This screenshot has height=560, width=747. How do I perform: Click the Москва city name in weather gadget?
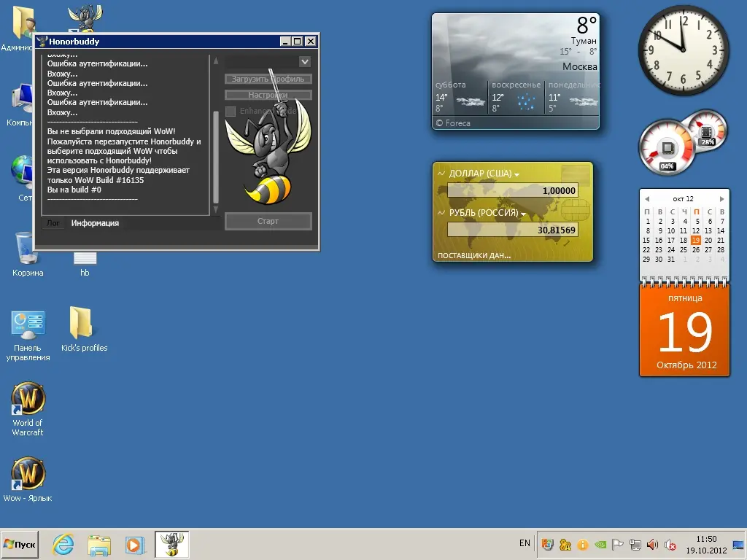pyautogui.click(x=579, y=66)
